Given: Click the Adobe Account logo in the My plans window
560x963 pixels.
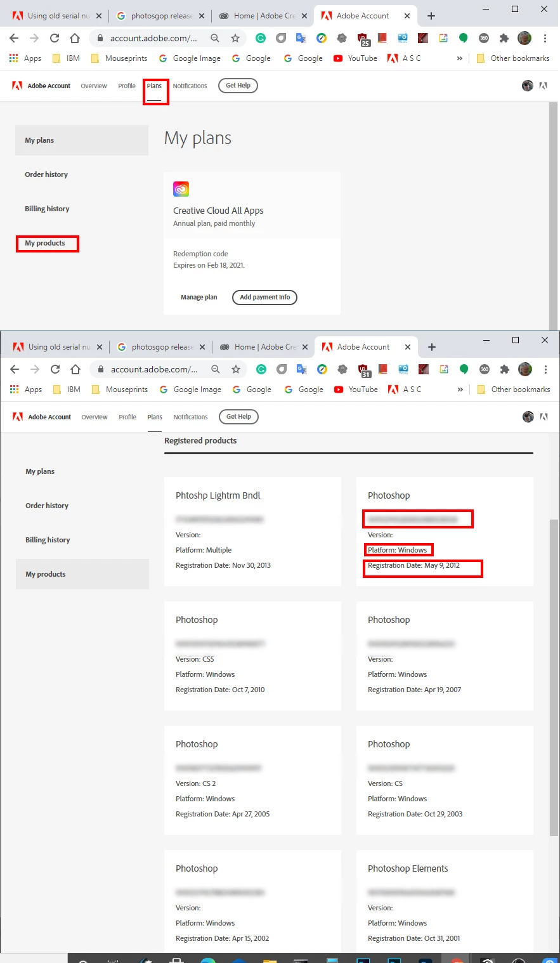Looking at the screenshot, I should click(41, 86).
